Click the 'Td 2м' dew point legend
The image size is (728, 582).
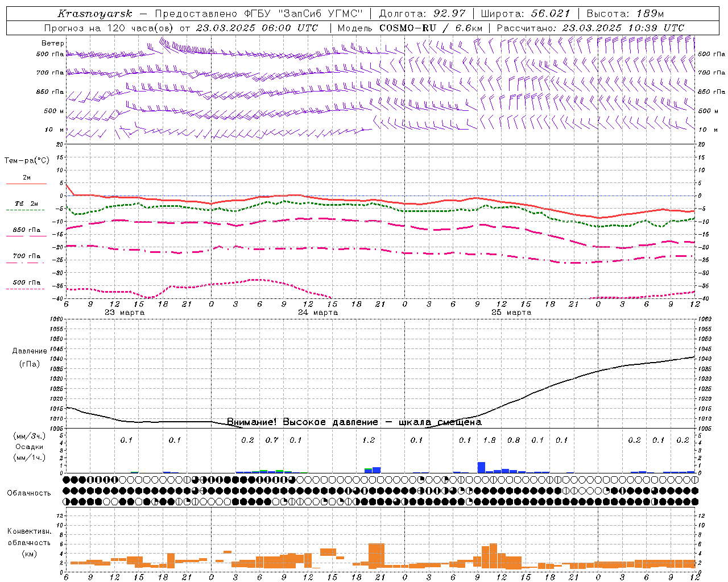click(27, 203)
